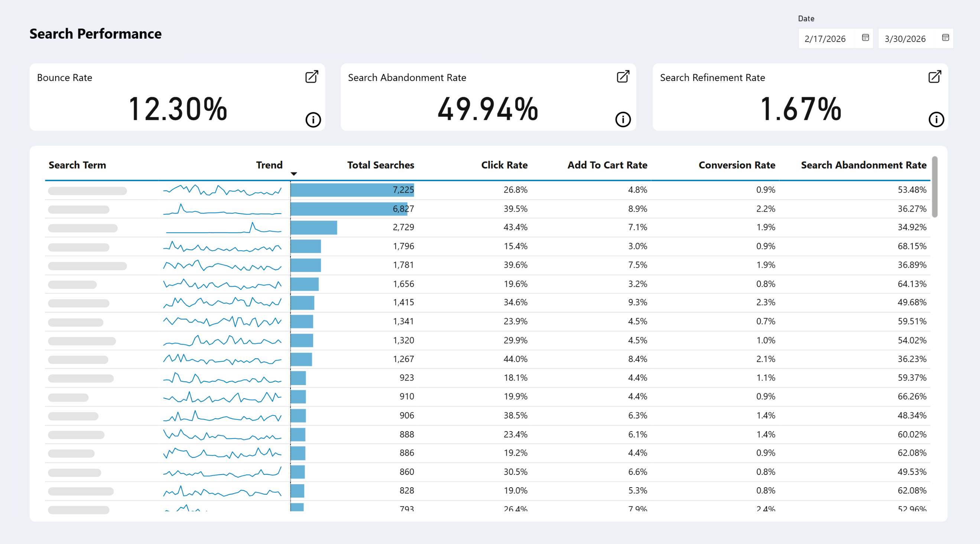Sort table by Total Searches column
Image resolution: width=980 pixels, height=544 pixels.
point(380,165)
